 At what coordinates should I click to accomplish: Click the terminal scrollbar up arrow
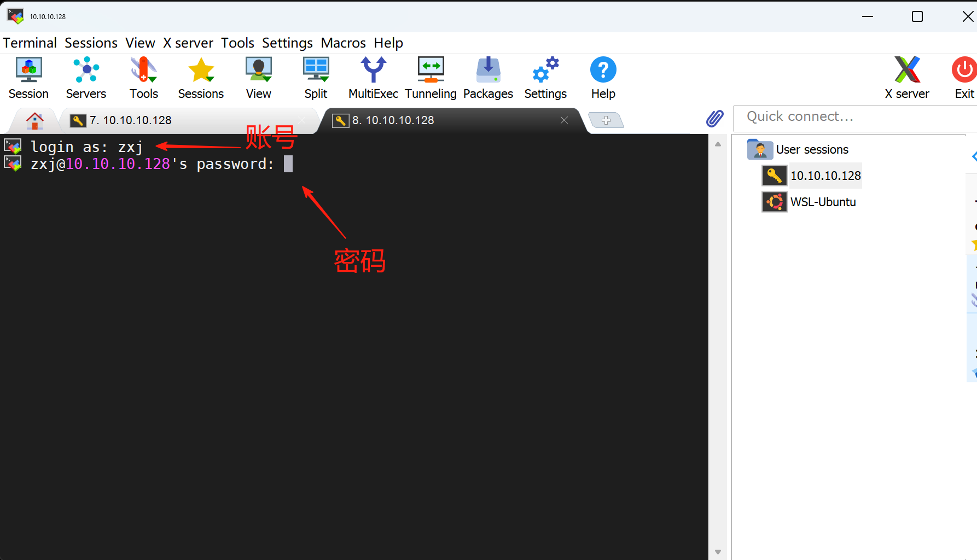(718, 144)
